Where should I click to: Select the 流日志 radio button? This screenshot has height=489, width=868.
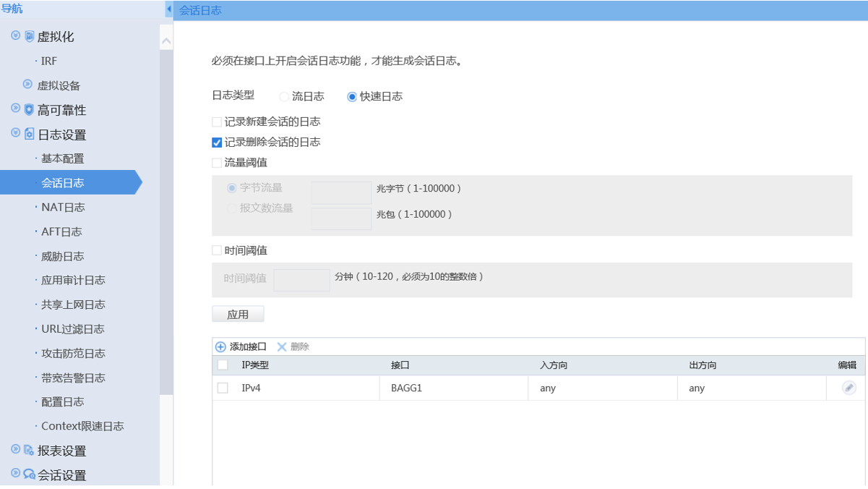(284, 97)
